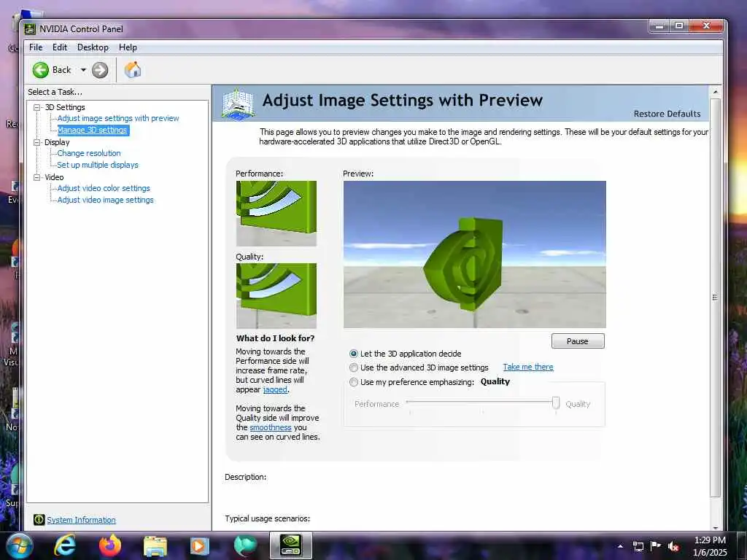Maximize the NVIDIA Control Panel window

coord(679,26)
